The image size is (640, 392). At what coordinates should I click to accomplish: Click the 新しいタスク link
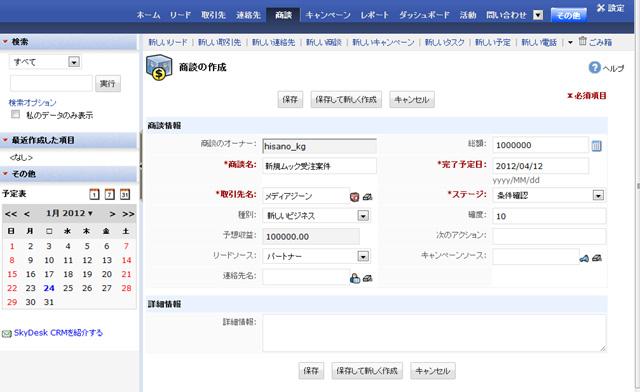444,42
